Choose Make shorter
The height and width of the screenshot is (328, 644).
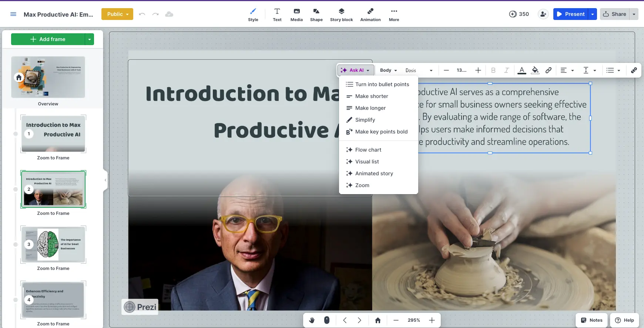(378, 96)
